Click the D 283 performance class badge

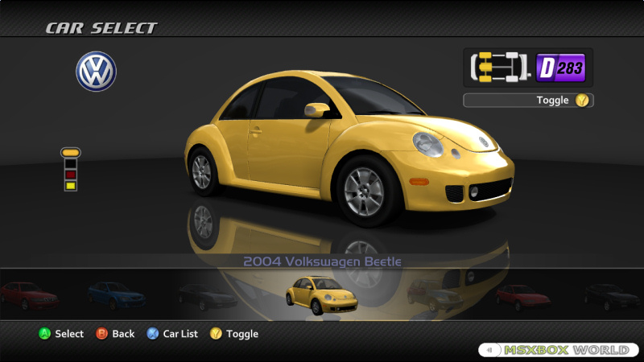click(x=560, y=68)
